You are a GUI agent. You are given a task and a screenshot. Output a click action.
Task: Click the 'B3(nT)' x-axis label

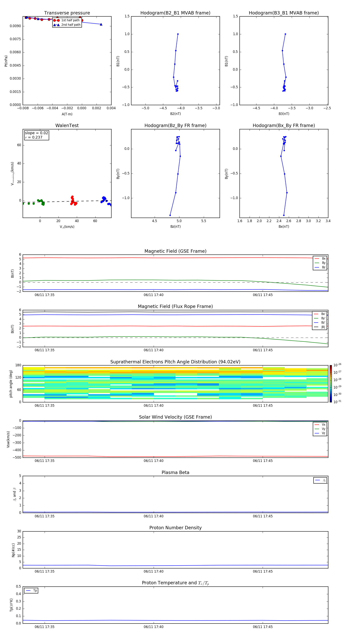click(284, 114)
